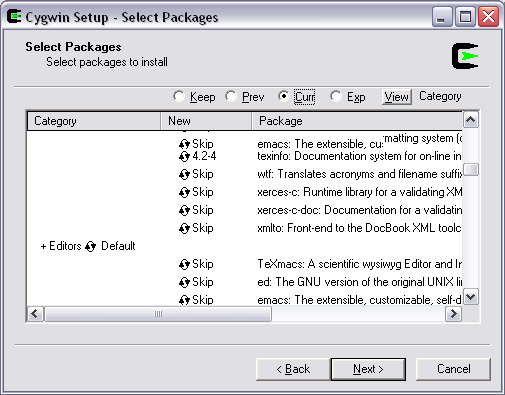The width and height of the screenshot is (505, 395).
Task: Click the Cygwin title bar icon
Action: pyautogui.click(x=14, y=16)
